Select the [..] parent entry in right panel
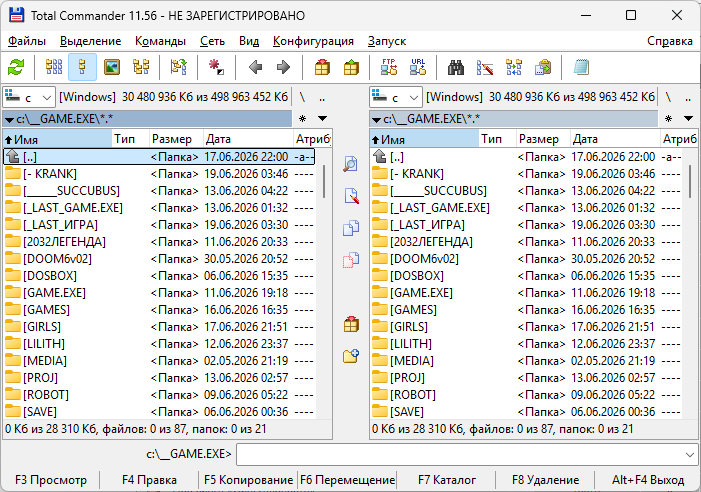This screenshot has width=701, height=492. point(527,157)
